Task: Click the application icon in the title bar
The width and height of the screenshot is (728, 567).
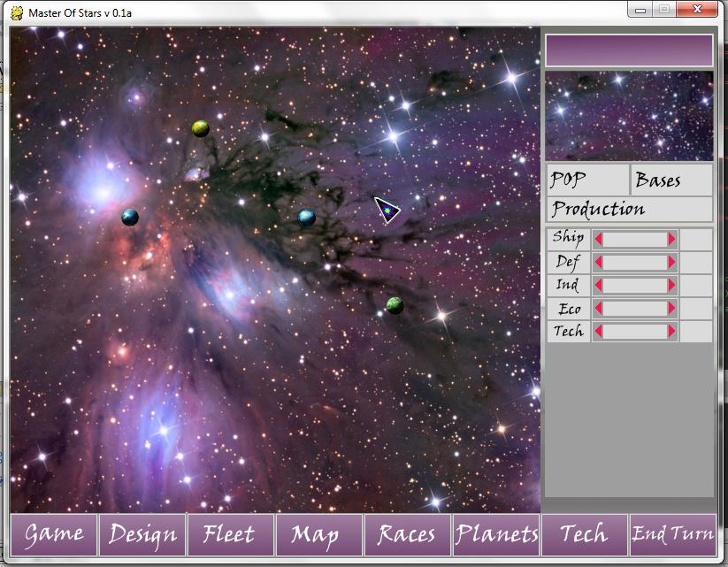Action: 16,12
